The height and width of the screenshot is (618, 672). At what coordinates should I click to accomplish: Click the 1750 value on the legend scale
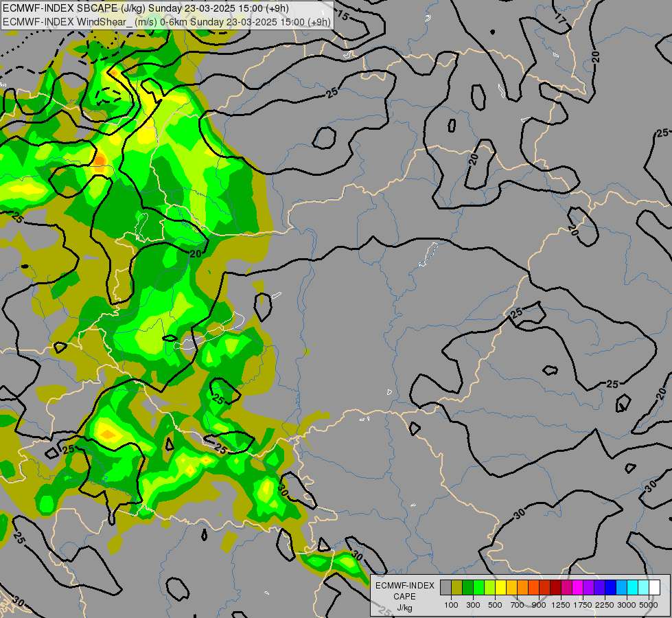583,605
